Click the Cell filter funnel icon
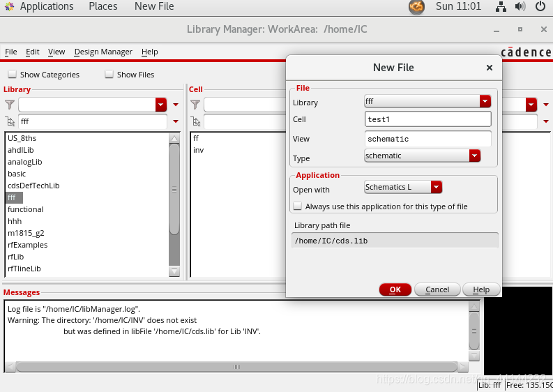The image size is (553, 392). click(x=195, y=105)
